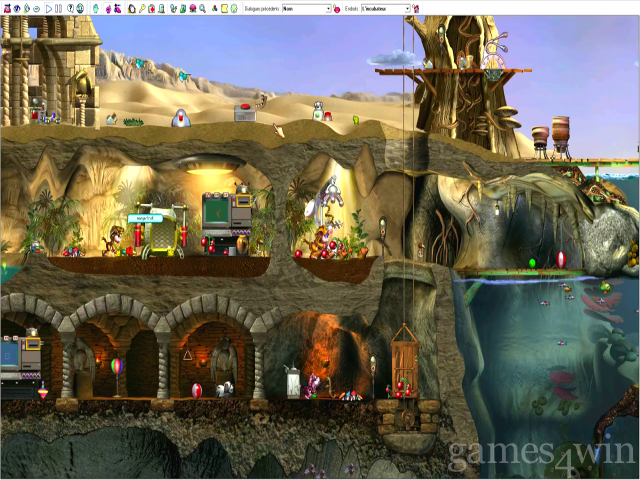Click the pink icon after the dialogues dropdown
The width and height of the screenshot is (640, 480).
337,8
